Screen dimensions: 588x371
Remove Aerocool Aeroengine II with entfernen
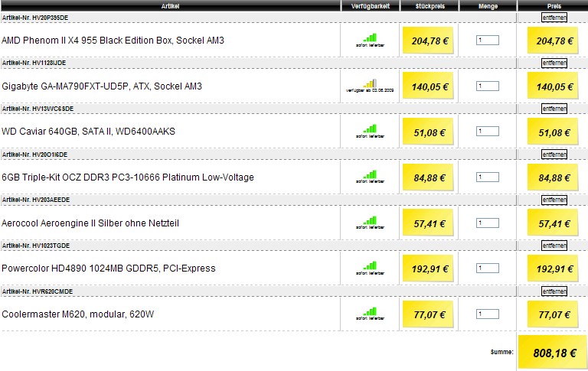tap(554, 200)
